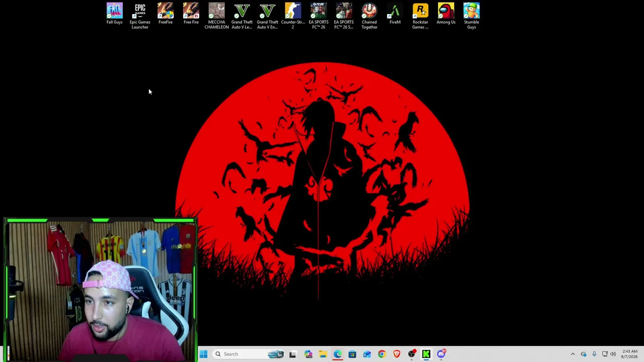Open Microsoft 365 Copilot from the taskbar

coord(308,354)
